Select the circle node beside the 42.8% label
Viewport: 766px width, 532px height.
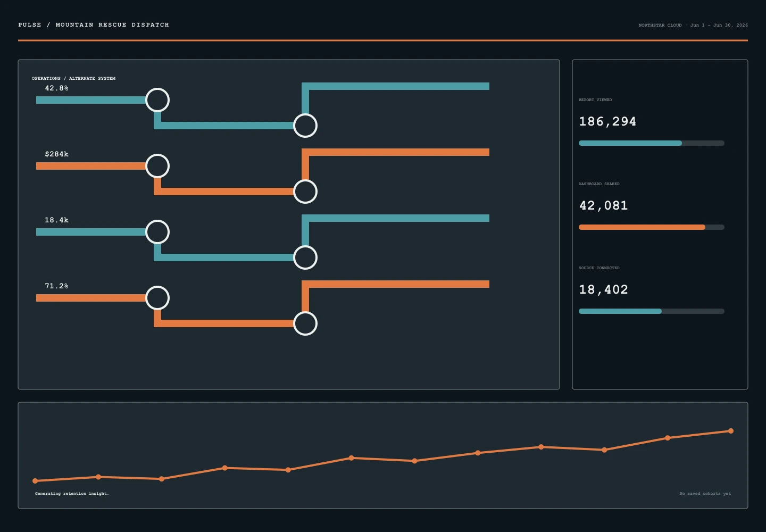point(157,100)
